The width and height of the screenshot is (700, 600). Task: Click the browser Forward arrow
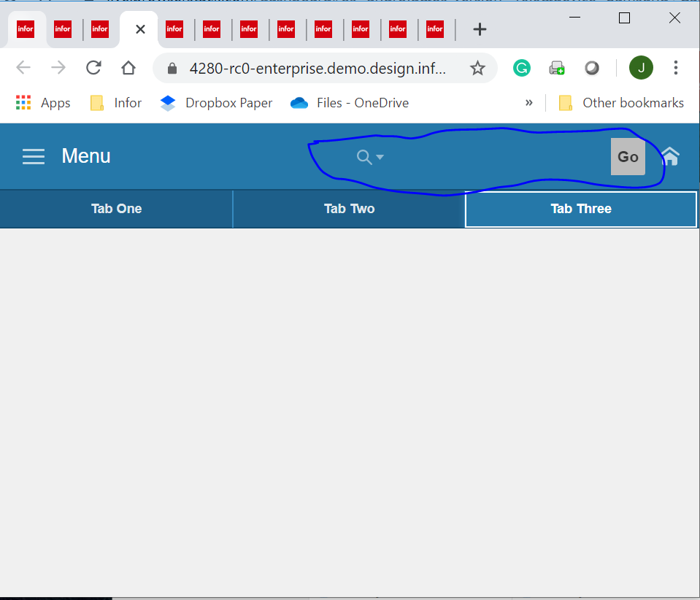(x=58, y=68)
